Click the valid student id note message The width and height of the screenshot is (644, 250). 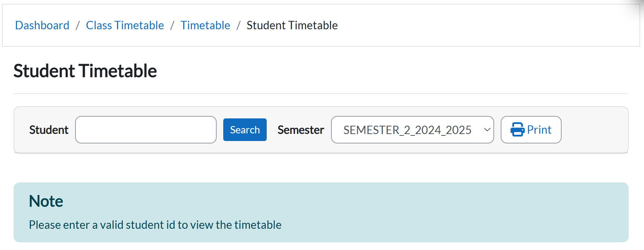point(155,225)
